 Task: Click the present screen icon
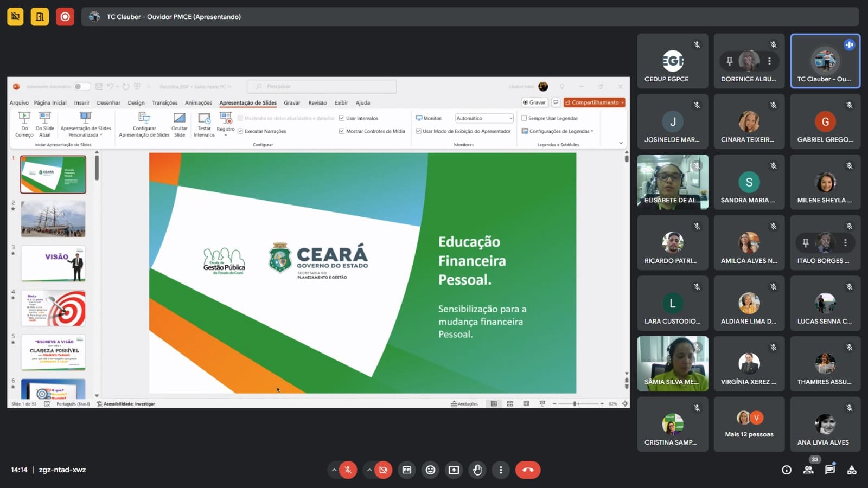point(454,470)
